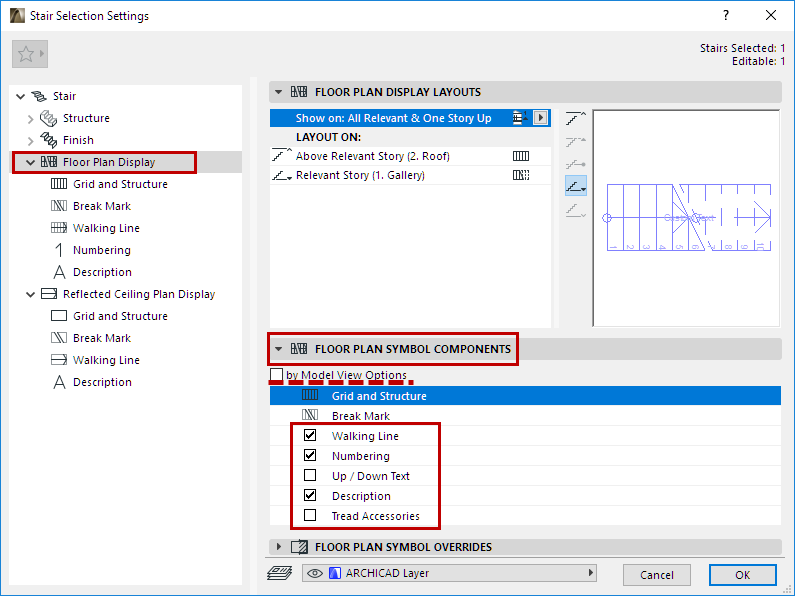Select the highlighted relevant story preview icon
The height and width of the screenshot is (596, 795).
[576, 185]
